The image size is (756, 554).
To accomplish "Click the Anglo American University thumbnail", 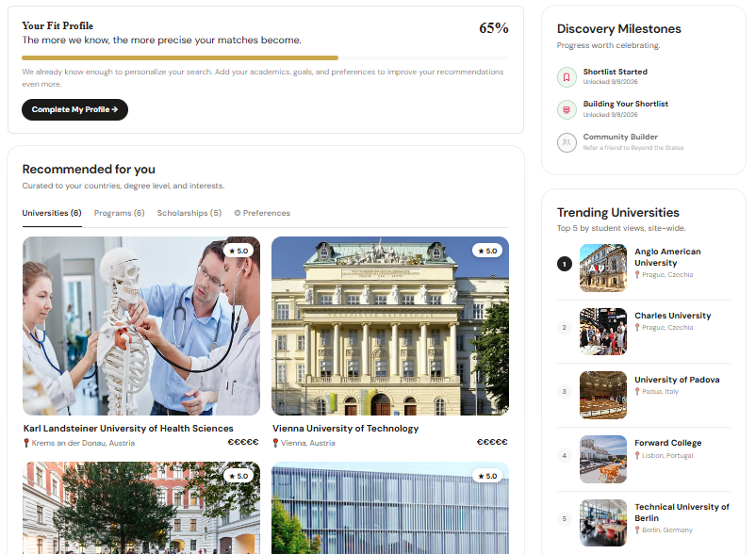I will point(603,268).
